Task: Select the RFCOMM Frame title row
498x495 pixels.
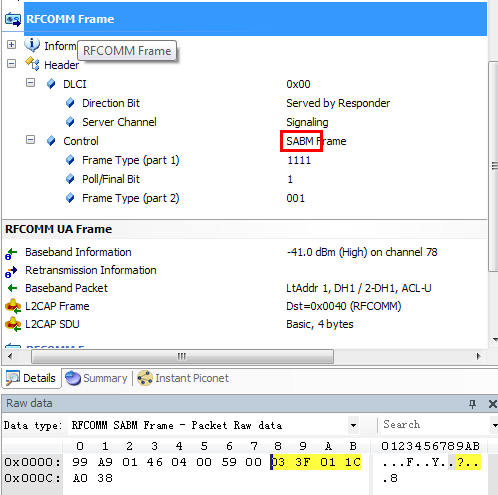Action: [255, 19]
